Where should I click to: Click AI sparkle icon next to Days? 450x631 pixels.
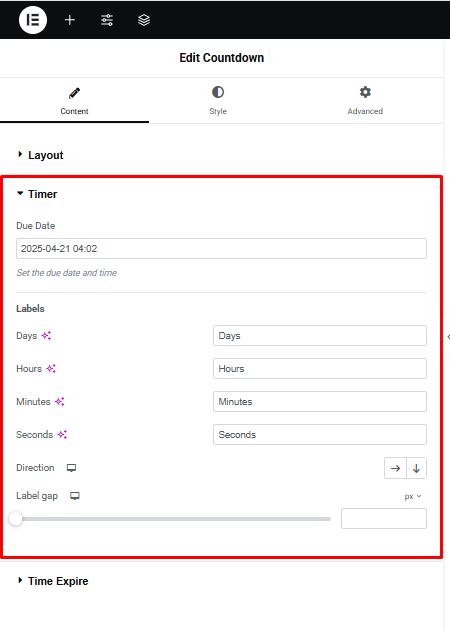[46, 336]
